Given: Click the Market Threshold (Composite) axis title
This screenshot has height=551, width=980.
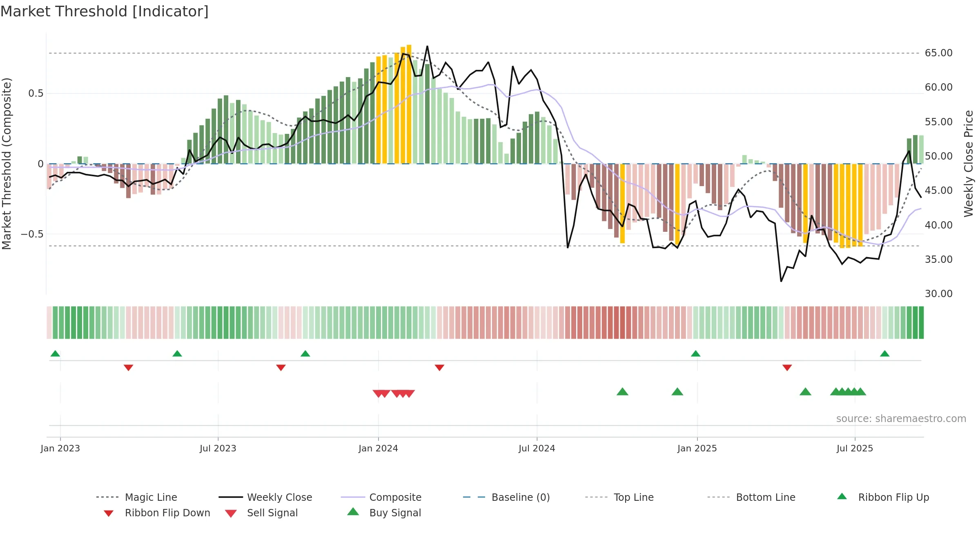Looking at the screenshot, I should pos(7,163).
